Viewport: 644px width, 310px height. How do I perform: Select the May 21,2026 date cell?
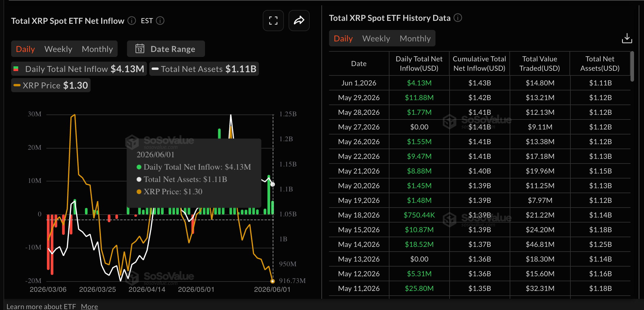pyautogui.click(x=359, y=171)
